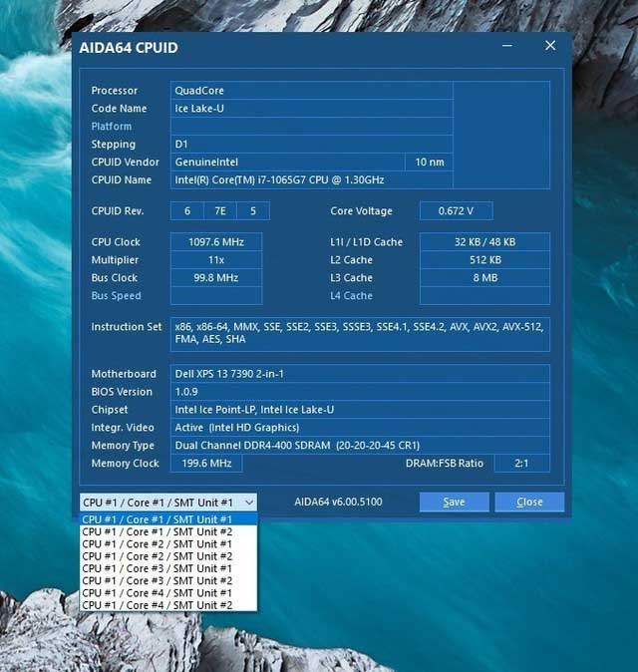The height and width of the screenshot is (672, 638).
Task: Click the Platform label
Action: point(112,127)
